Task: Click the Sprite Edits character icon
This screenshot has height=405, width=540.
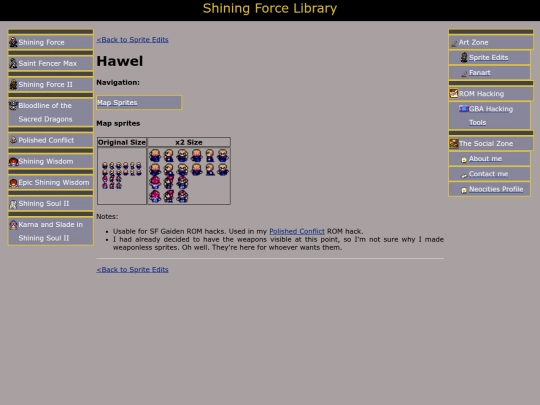Action: pyautogui.click(x=464, y=57)
